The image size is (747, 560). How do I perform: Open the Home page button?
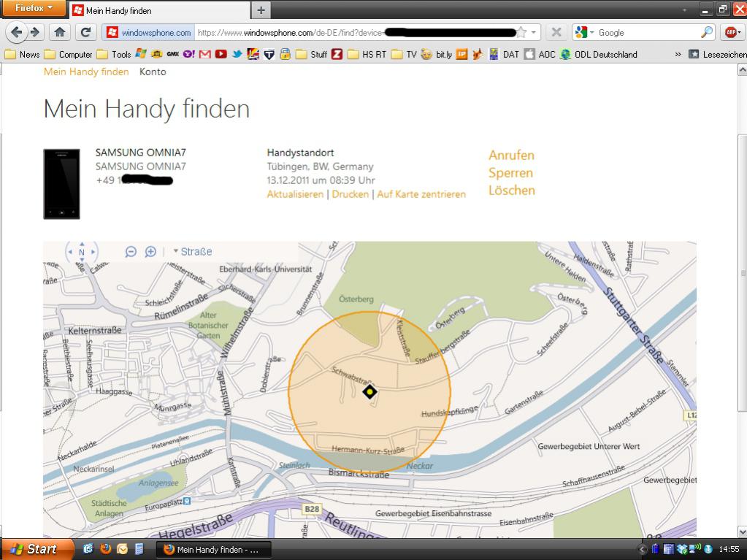coord(60,32)
